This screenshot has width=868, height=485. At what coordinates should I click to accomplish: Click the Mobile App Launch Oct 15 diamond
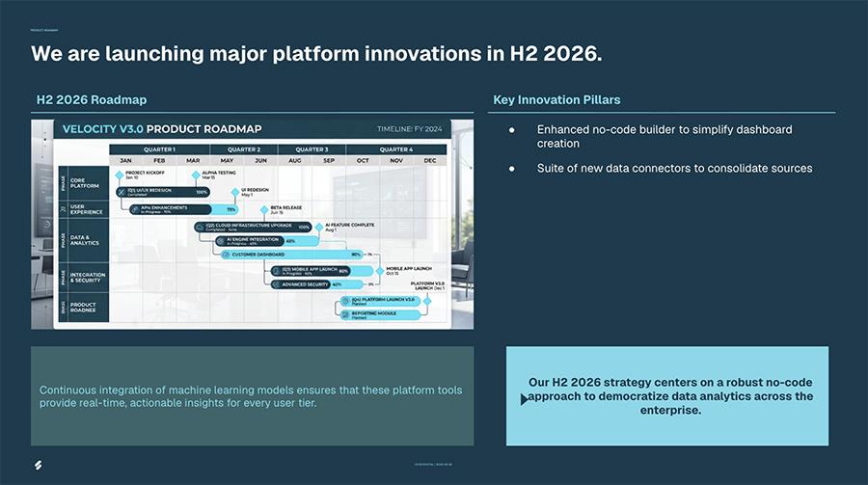(x=380, y=271)
